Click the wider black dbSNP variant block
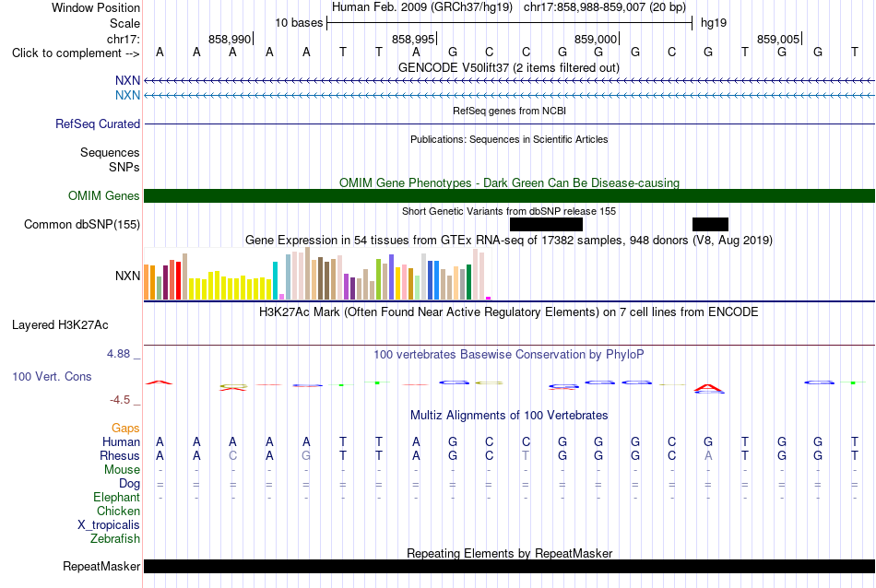This screenshot has height=588, width=876. (547, 225)
